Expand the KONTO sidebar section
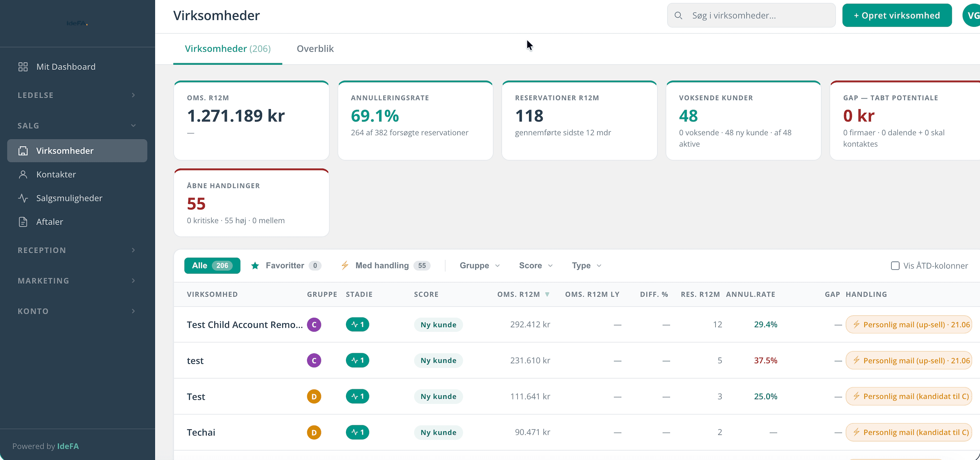Screen dimensions: 980x460 coord(77,311)
